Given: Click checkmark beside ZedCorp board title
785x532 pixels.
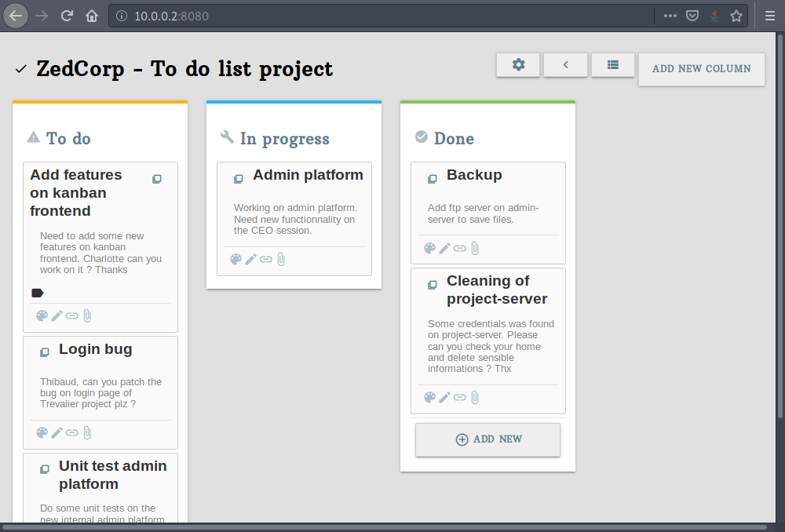Looking at the screenshot, I should [20, 69].
